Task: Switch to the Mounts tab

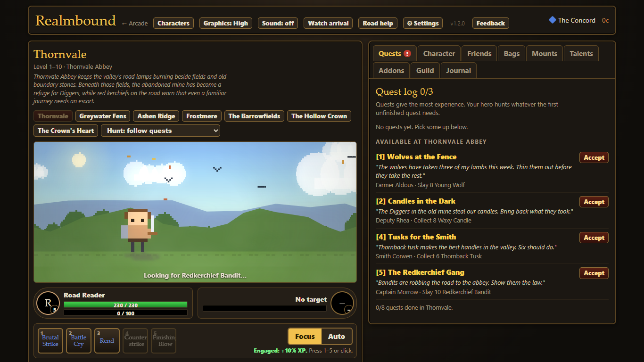Action: coord(545,54)
